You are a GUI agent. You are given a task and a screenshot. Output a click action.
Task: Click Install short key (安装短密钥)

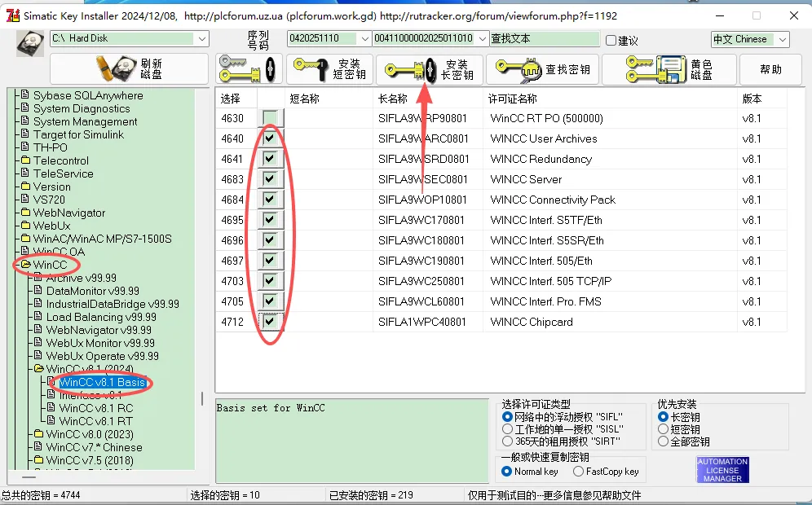tap(330, 68)
